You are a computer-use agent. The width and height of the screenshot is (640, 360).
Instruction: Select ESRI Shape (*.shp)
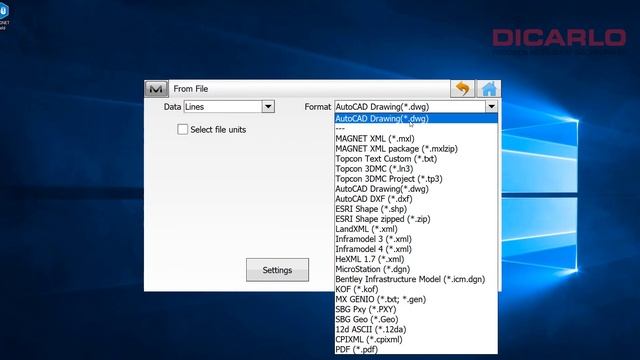(416, 209)
